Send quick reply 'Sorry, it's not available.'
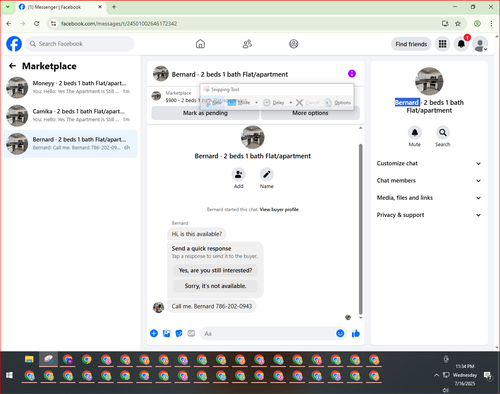The image size is (500, 394). pyautogui.click(x=215, y=286)
